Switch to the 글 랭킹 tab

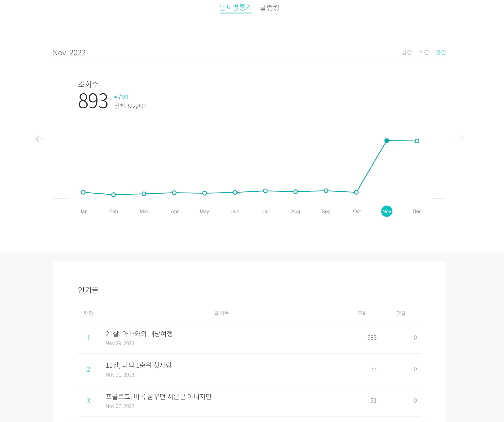coord(269,8)
